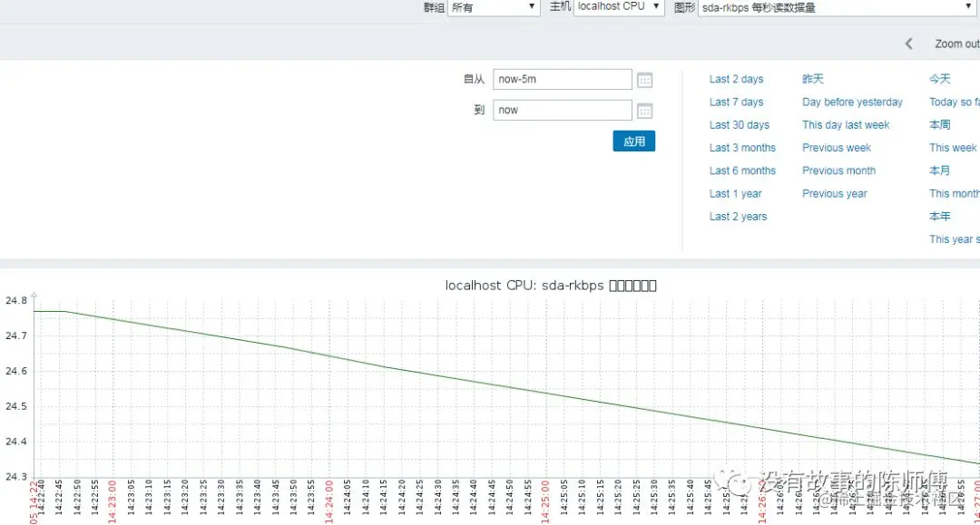Select the Last 2 years range

(x=738, y=217)
